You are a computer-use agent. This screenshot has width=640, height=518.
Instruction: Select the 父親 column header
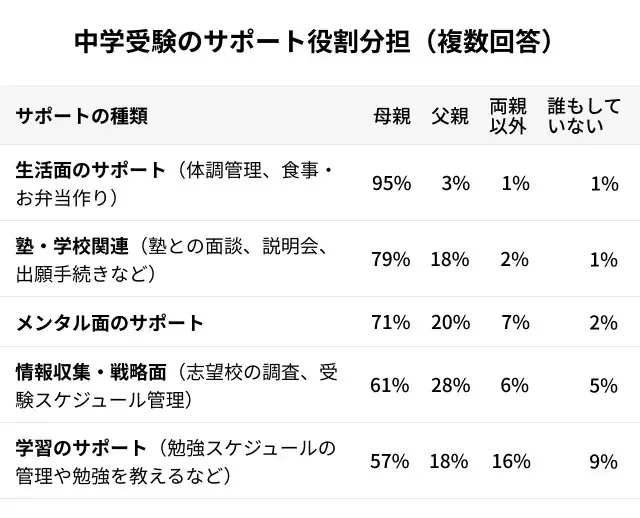(x=450, y=116)
